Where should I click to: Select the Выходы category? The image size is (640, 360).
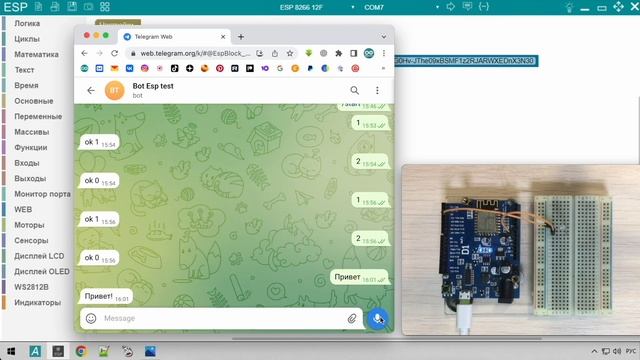(30, 178)
